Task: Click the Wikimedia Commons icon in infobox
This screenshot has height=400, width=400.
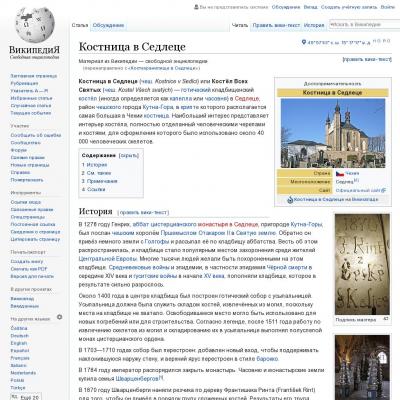Action: 290,200
